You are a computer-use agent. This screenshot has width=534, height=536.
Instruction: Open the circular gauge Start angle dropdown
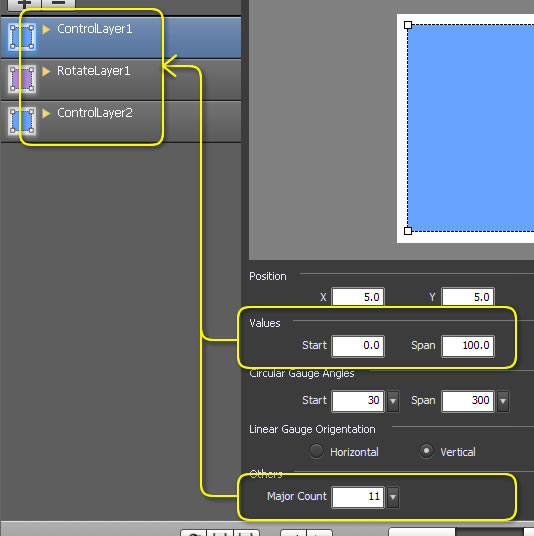click(393, 401)
